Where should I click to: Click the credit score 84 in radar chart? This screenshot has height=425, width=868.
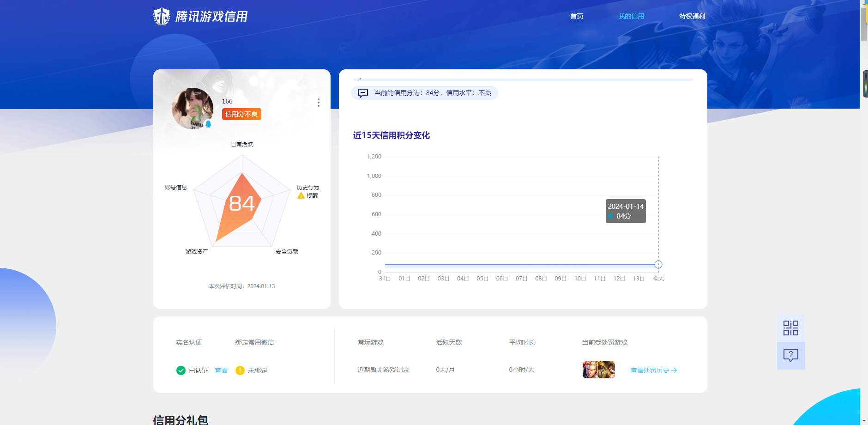[242, 203]
